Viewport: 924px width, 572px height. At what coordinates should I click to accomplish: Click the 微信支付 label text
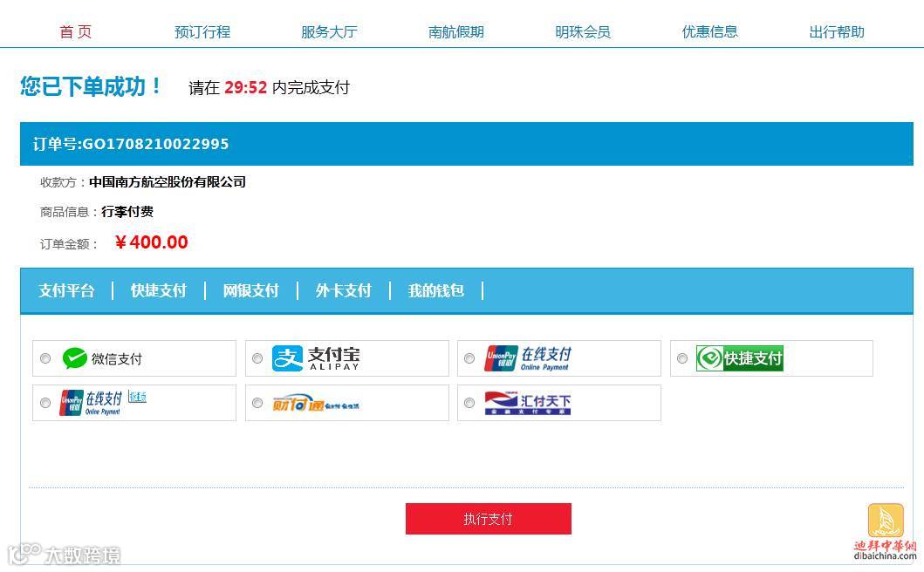117,358
